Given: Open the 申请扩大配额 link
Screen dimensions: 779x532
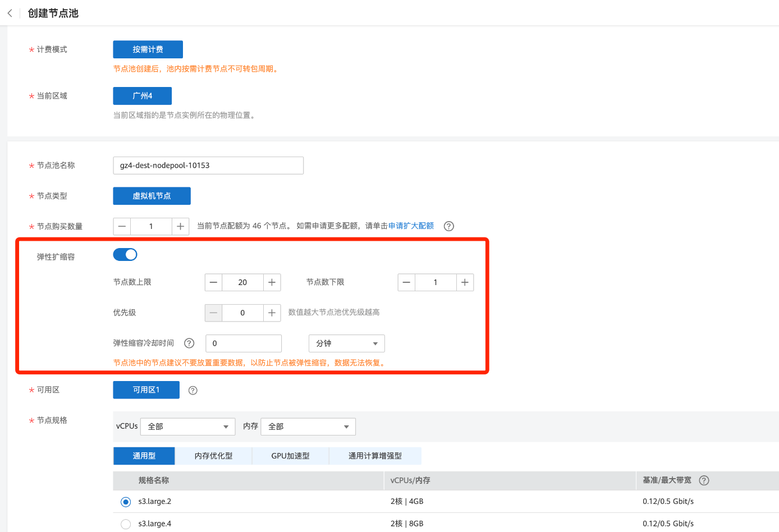Looking at the screenshot, I should coord(411,226).
